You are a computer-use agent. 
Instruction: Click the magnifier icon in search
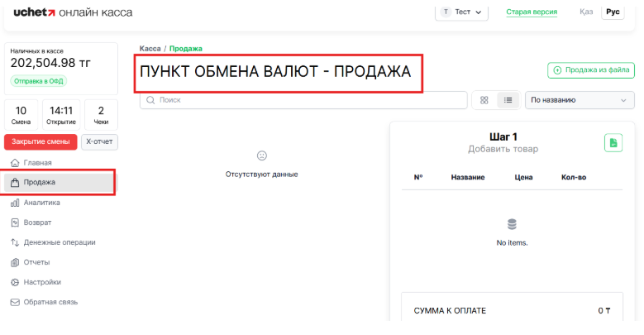(150, 100)
